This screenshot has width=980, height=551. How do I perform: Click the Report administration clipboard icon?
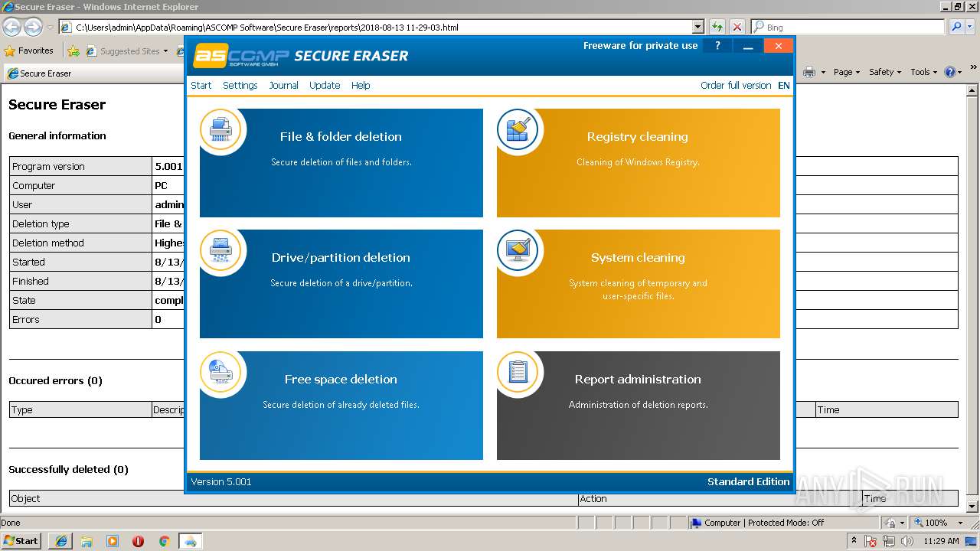(x=518, y=372)
